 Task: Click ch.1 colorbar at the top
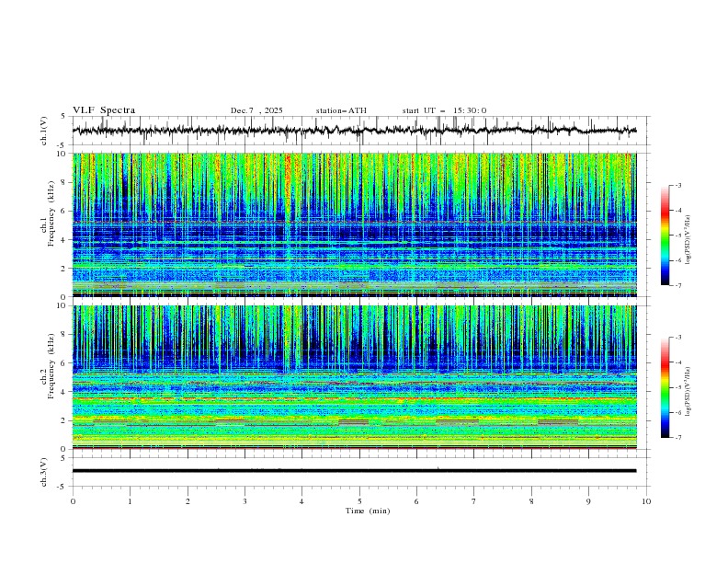(x=665, y=236)
